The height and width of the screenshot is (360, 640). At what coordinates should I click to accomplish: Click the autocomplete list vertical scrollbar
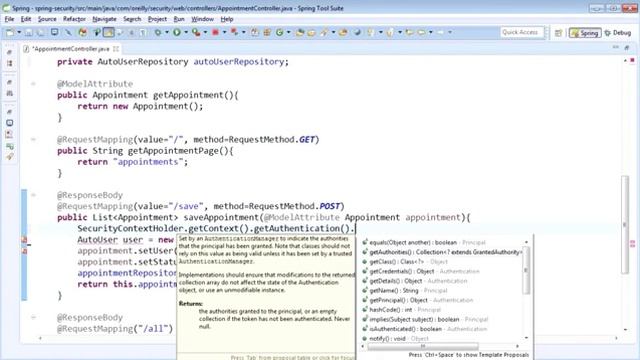pos(526,271)
